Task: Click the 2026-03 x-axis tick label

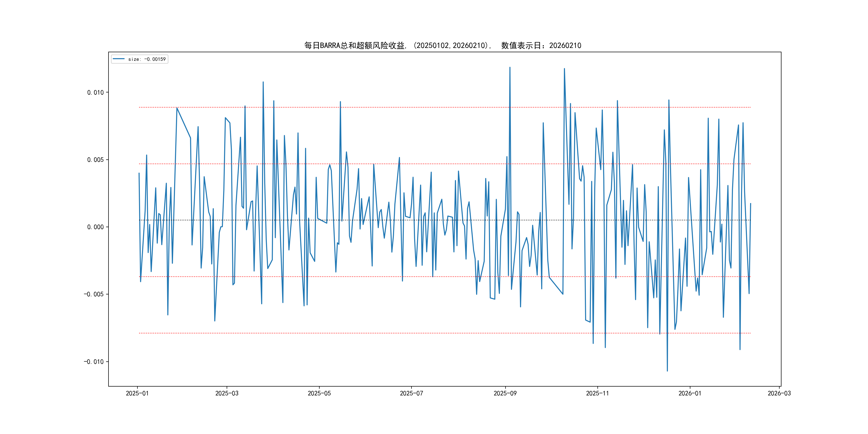Action: pos(779,393)
